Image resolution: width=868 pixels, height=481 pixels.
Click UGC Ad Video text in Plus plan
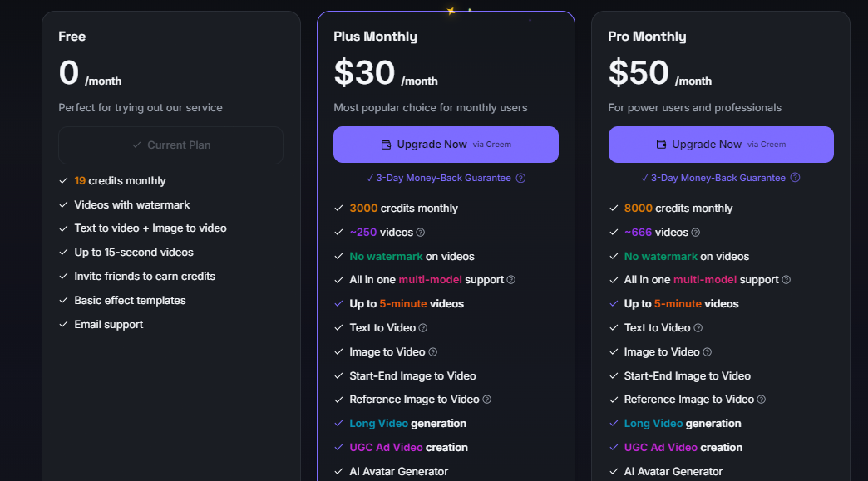(x=386, y=448)
